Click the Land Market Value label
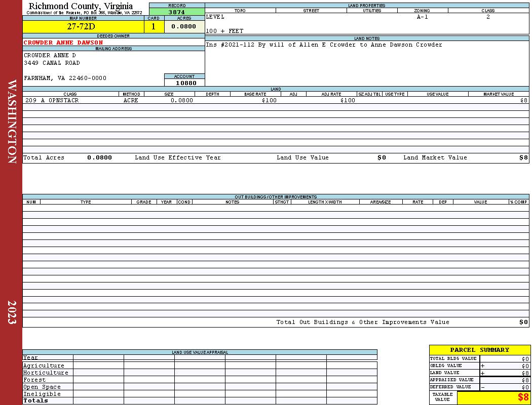The height and width of the screenshot is (405, 532). pyautogui.click(x=435, y=157)
